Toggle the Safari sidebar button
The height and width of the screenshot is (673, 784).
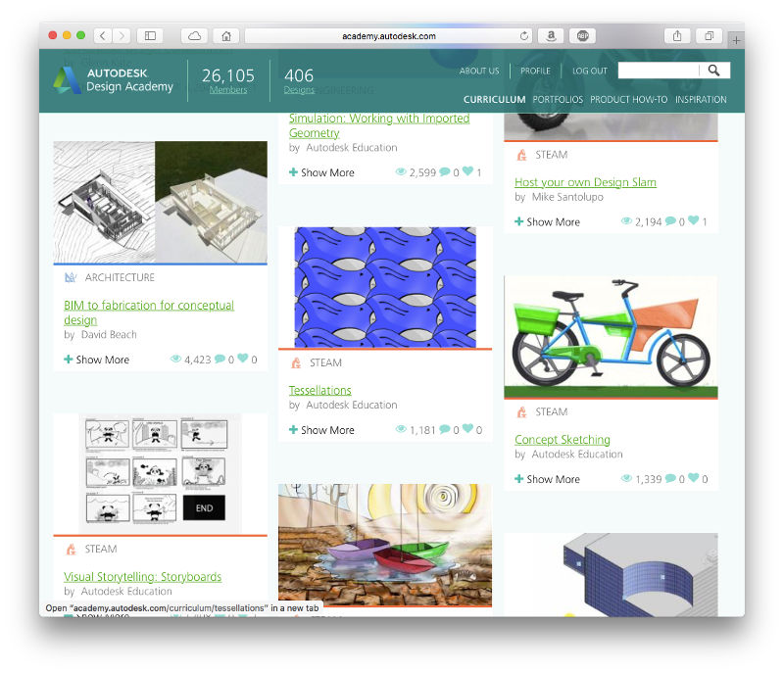(150, 35)
